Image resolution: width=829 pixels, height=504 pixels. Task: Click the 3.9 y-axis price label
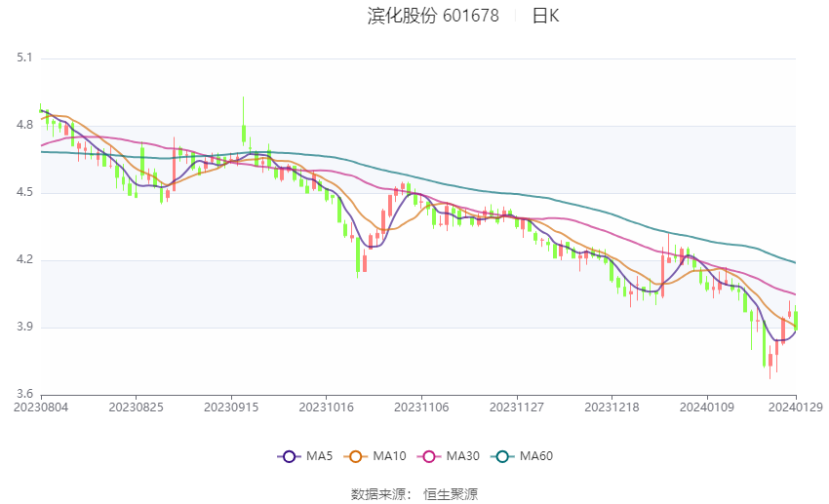pos(24,327)
